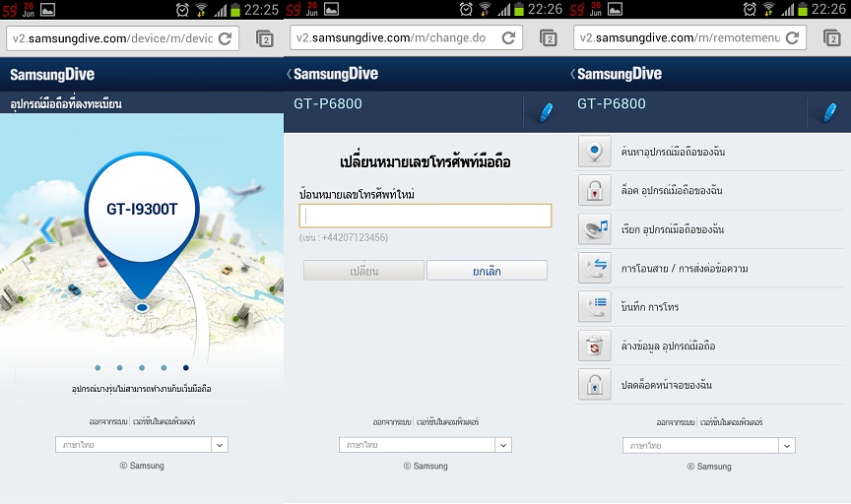Click ออกจากระบบ link on the right screen
This screenshot has width=851, height=504.
click(676, 422)
